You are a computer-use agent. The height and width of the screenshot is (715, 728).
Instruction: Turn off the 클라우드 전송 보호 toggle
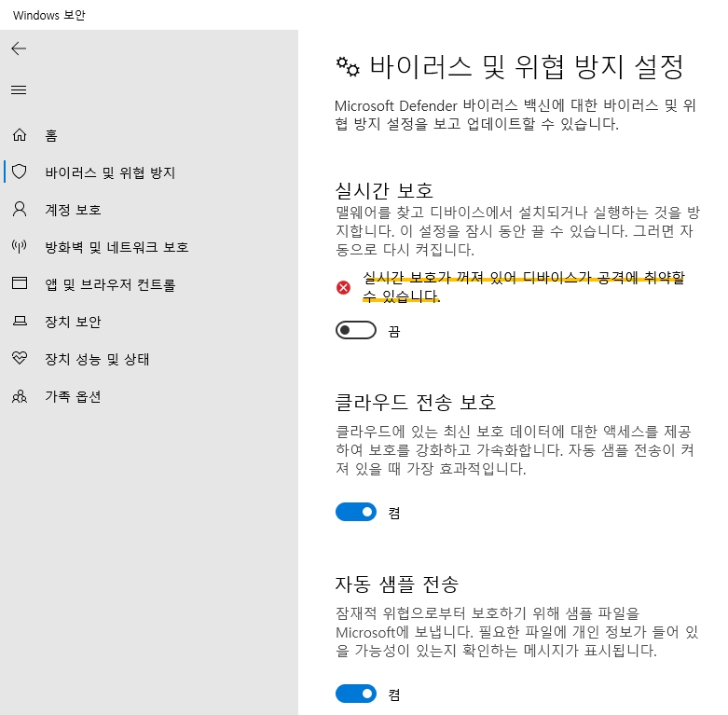[x=356, y=512]
